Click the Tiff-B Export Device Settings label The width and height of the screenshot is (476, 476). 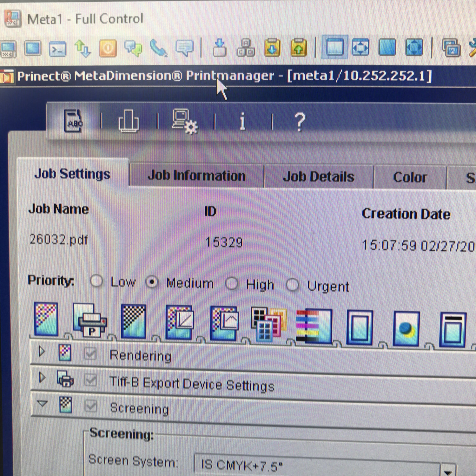coord(192,384)
